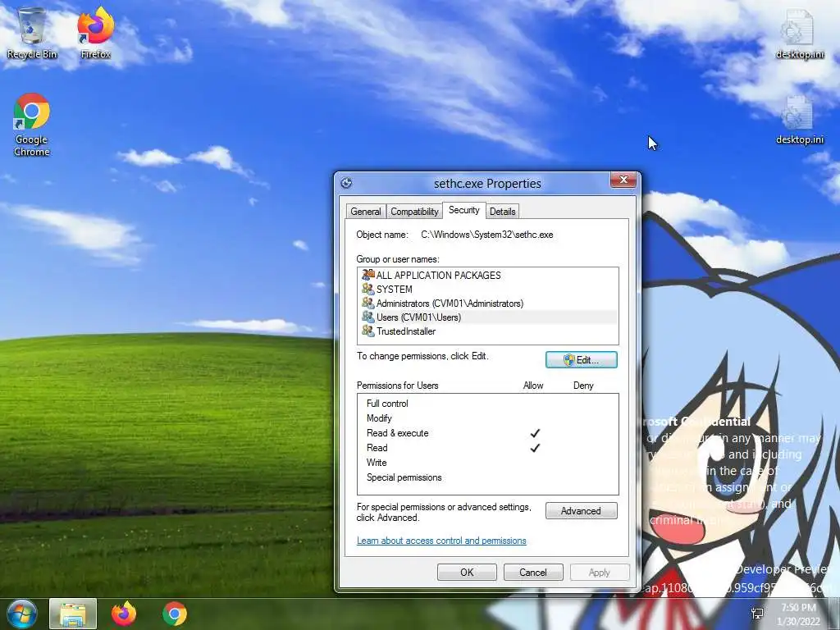840x630 pixels.
Task: Select SYSTEM in the group list
Action: (x=487, y=290)
